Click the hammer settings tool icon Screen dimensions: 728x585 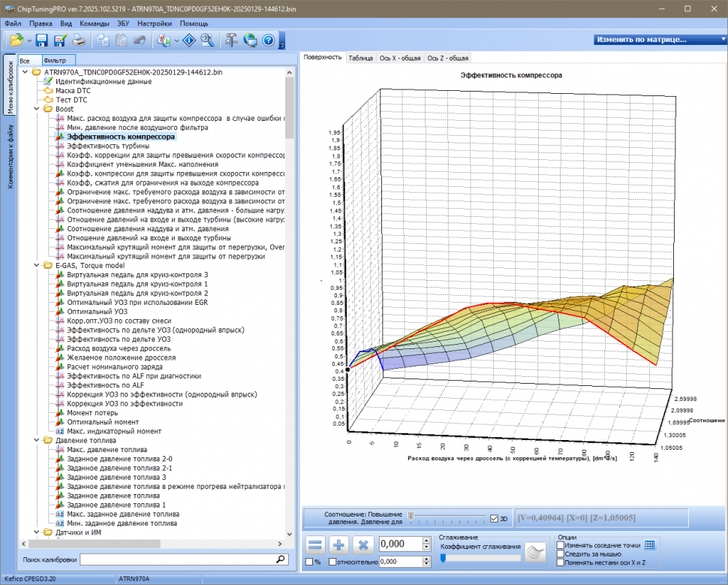coord(230,41)
